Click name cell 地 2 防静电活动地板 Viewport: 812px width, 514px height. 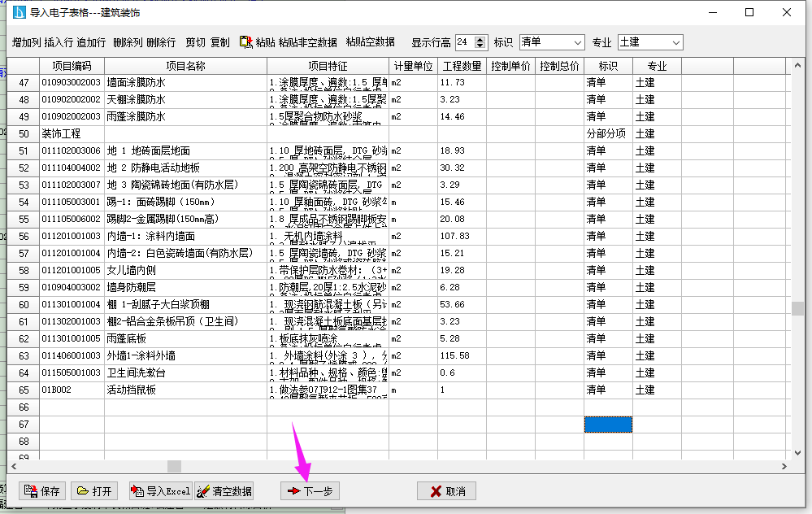(x=186, y=168)
